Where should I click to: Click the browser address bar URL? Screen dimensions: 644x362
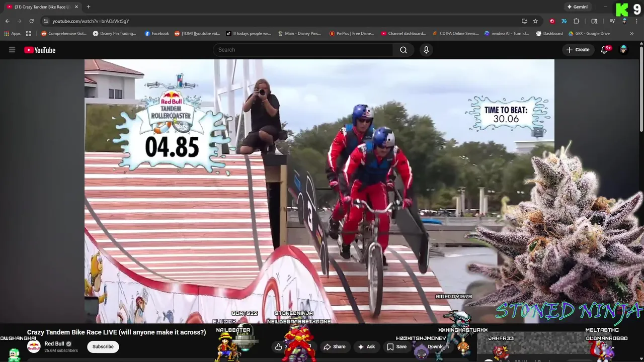coord(91,21)
